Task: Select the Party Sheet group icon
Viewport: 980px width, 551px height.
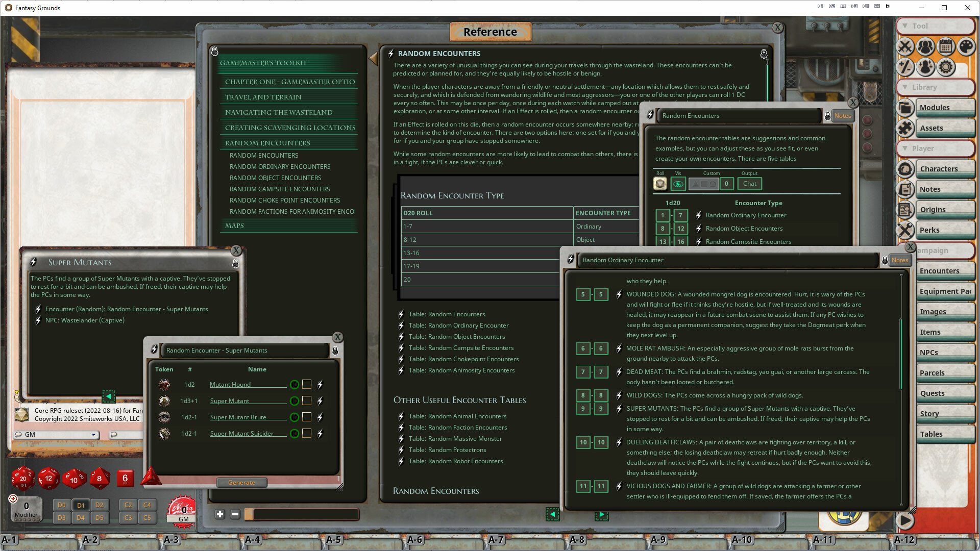Action: (925, 47)
